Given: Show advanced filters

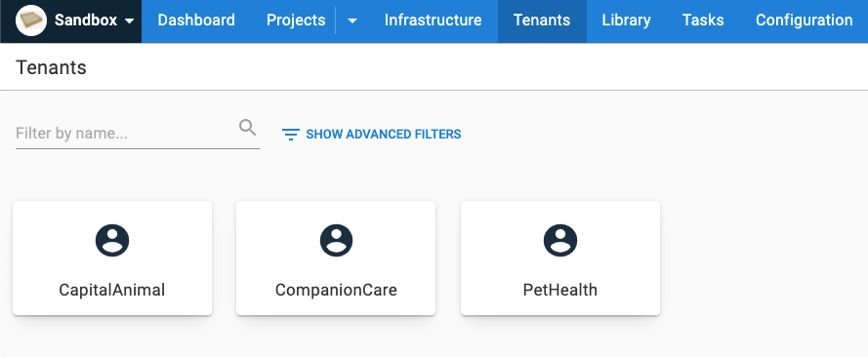Looking at the screenshot, I should coord(371,135).
